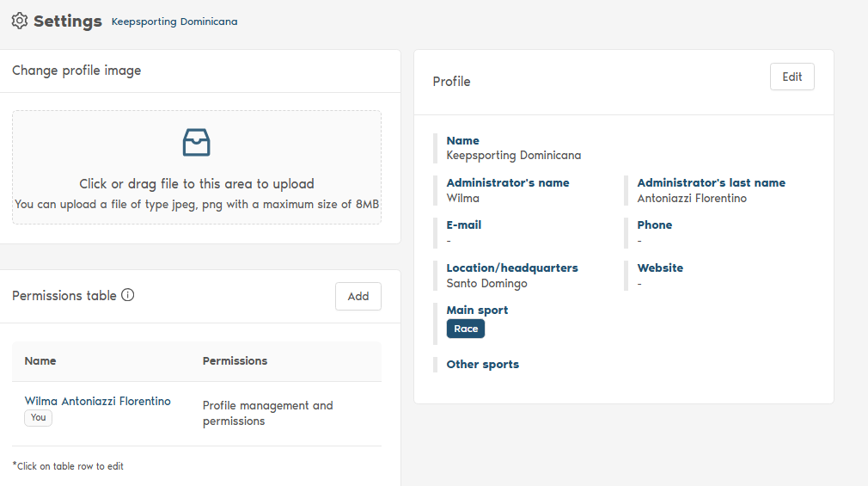Click the "Profile management and permissions" cell
868x486 pixels.
point(267,413)
